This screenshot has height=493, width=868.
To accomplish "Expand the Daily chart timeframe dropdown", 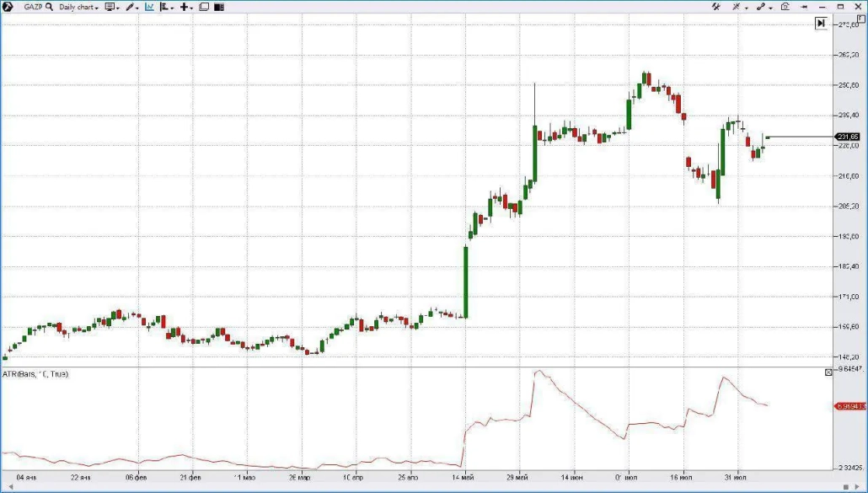I will coord(78,7).
